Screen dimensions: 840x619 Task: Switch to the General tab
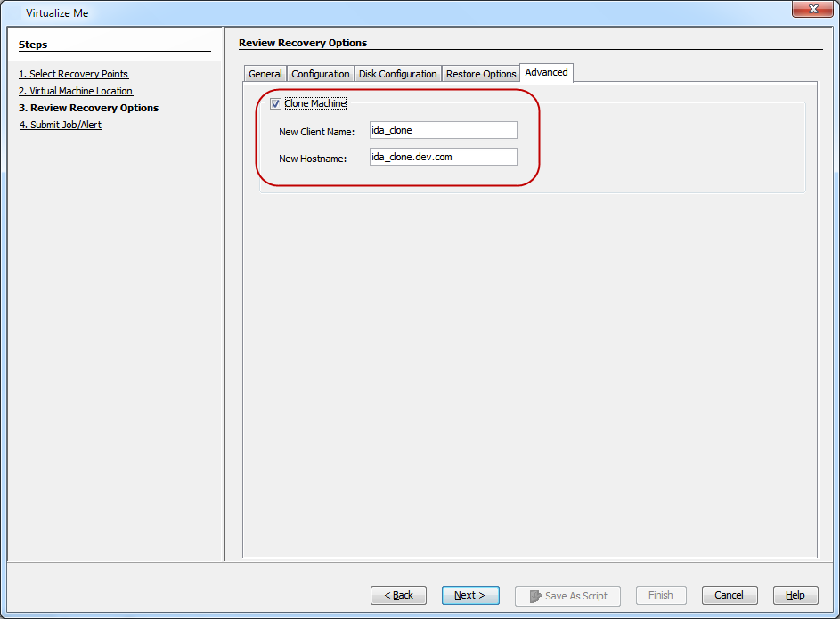[x=265, y=74]
